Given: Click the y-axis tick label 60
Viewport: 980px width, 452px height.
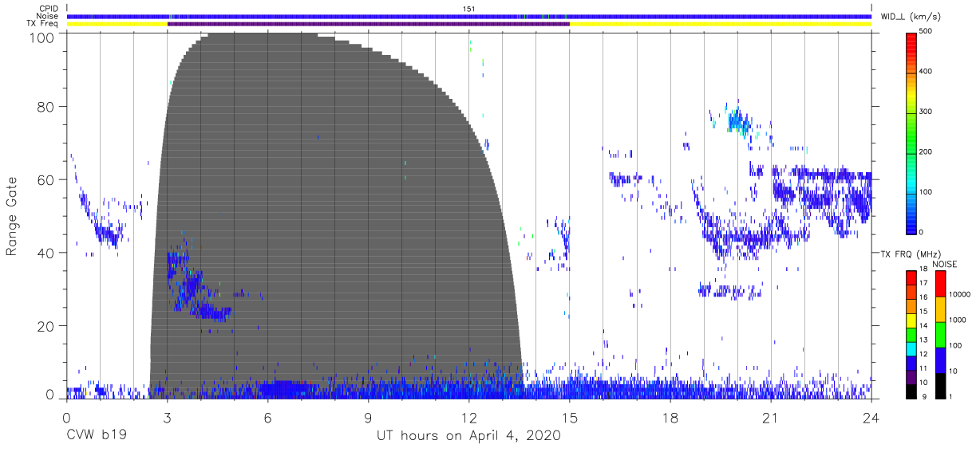Looking at the screenshot, I should [x=45, y=179].
